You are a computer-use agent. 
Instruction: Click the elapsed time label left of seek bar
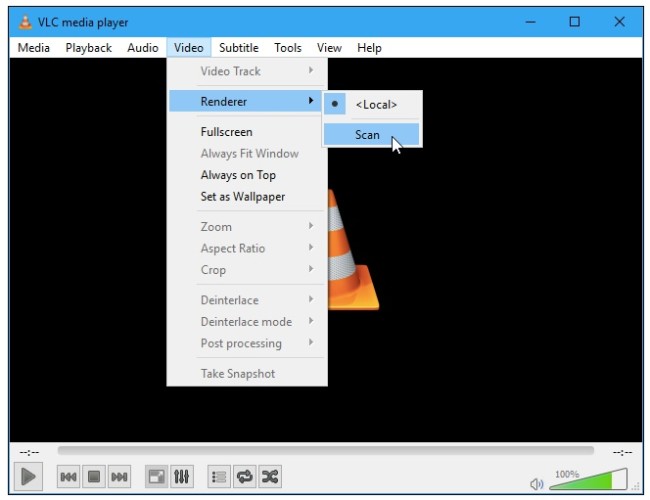tap(29, 452)
